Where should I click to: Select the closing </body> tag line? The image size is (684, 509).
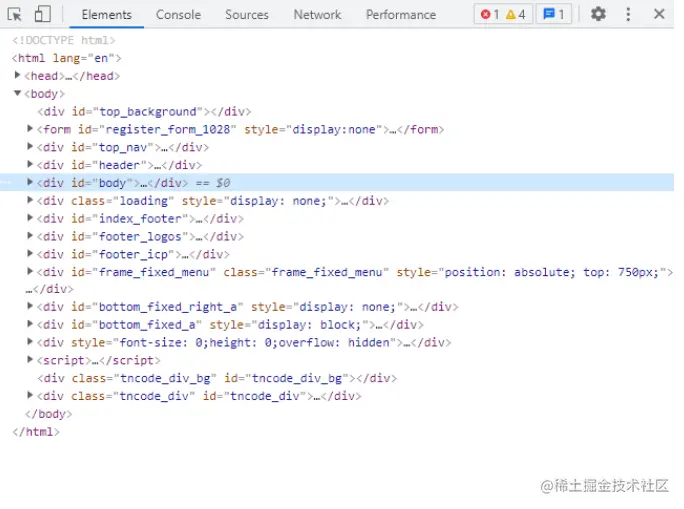48,414
